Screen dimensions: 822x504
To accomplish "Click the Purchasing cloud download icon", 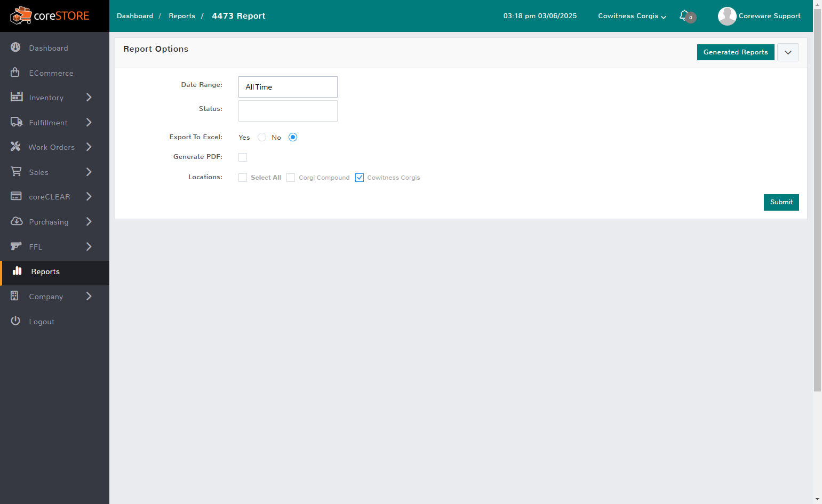I will (17, 221).
